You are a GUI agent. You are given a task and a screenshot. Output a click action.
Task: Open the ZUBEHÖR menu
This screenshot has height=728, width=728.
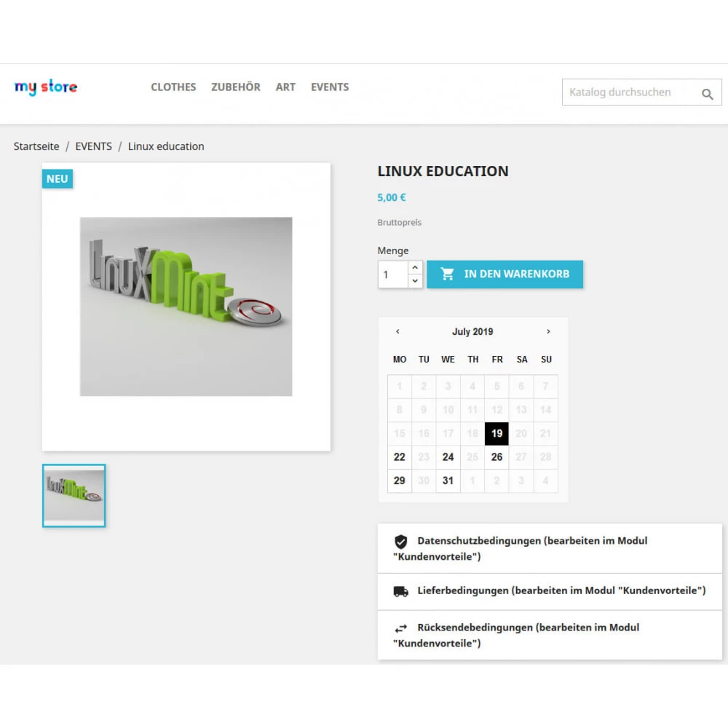click(x=235, y=87)
